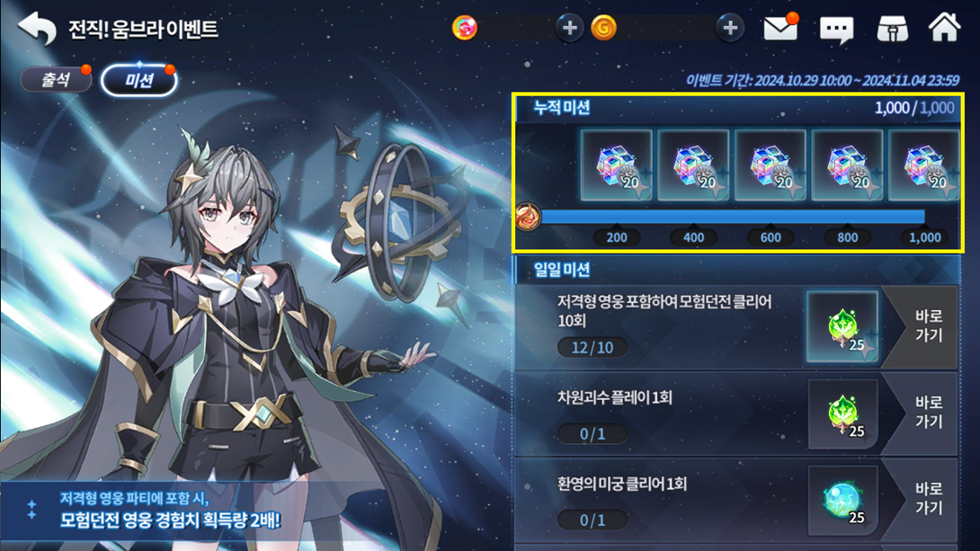The width and height of the screenshot is (980, 551).
Task: Tap the pink gem currency icon
Action: point(464,28)
